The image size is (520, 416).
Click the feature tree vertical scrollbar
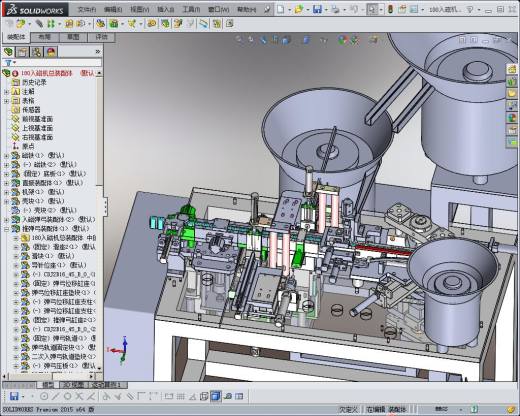(99, 220)
